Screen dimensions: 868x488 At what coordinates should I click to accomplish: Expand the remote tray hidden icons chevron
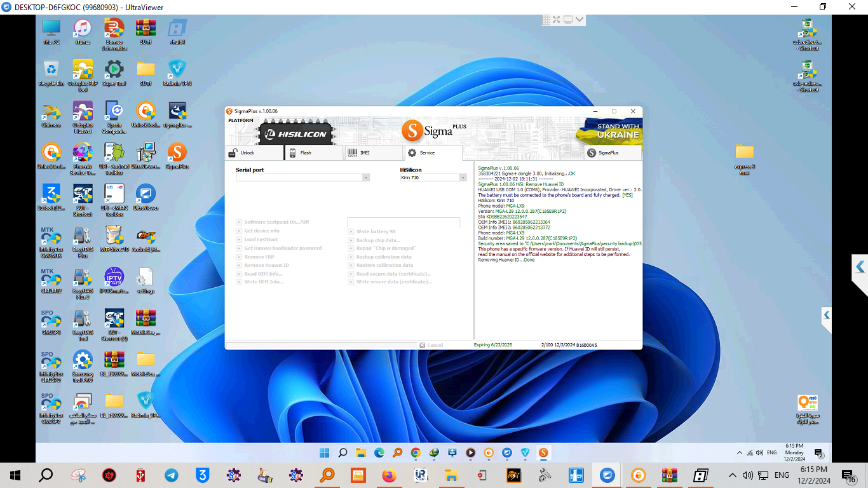point(739,453)
